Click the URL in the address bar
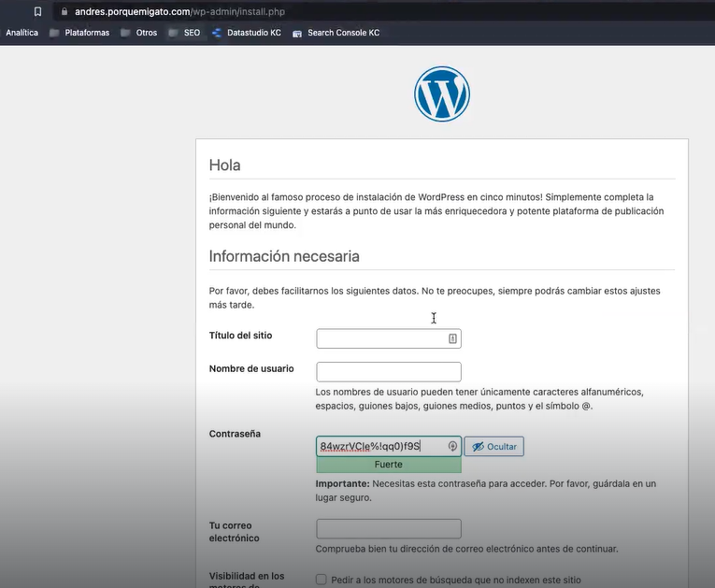Image resolution: width=715 pixels, height=588 pixels. pyautogui.click(x=179, y=11)
